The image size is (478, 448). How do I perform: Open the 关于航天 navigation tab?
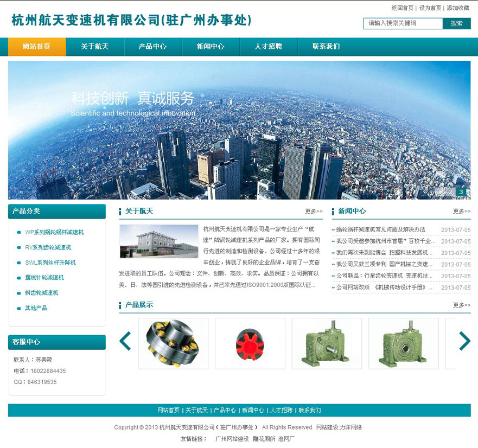pyautogui.click(x=95, y=47)
